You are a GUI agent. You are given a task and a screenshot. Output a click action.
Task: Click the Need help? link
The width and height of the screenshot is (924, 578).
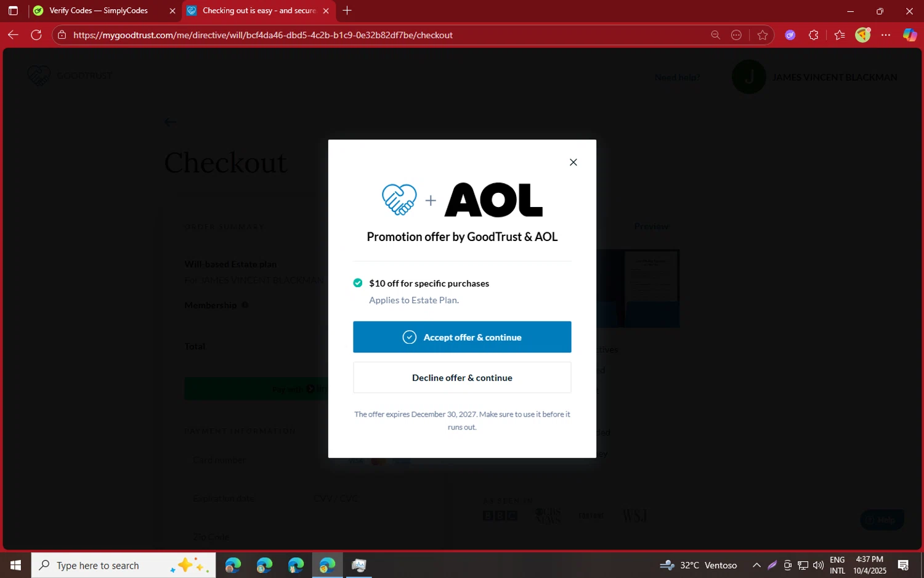pos(677,77)
